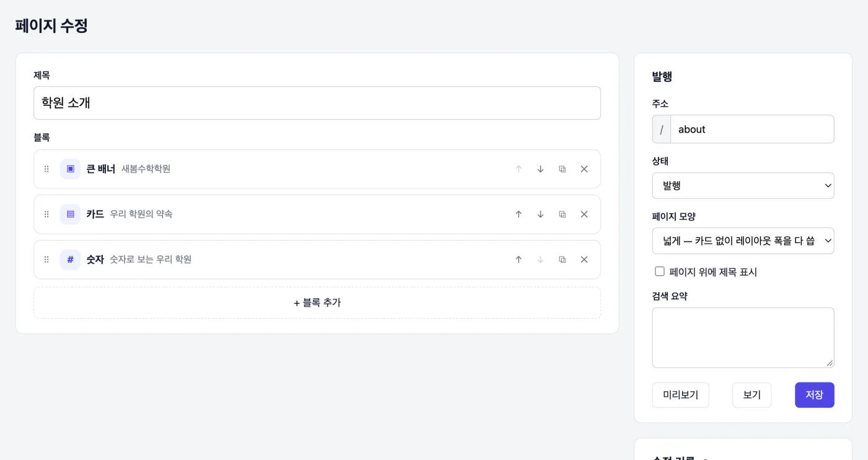Save the page with 저장 button
This screenshot has width=868, height=460.
click(814, 395)
